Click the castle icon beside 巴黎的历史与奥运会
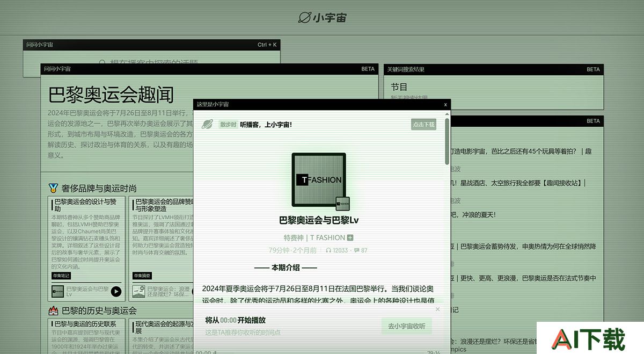 (x=53, y=310)
